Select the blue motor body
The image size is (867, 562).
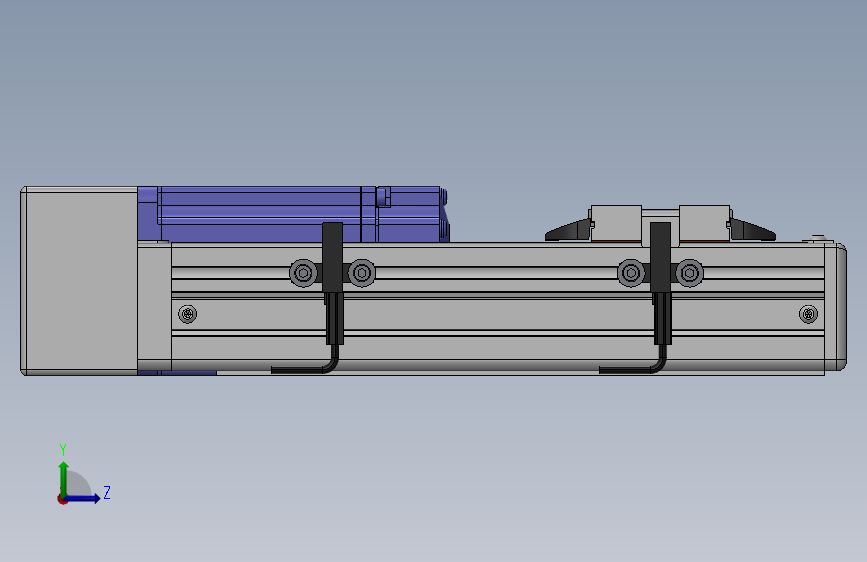coord(293,214)
